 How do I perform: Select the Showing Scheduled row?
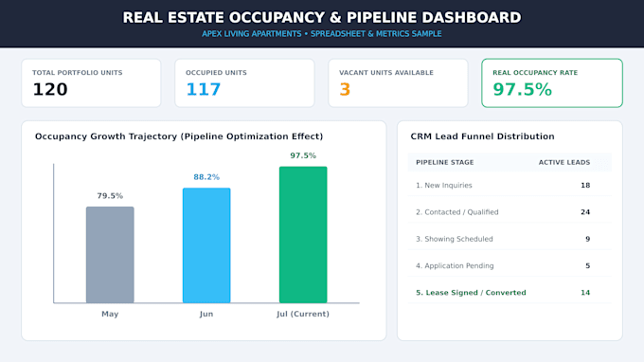[x=510, y=239]
